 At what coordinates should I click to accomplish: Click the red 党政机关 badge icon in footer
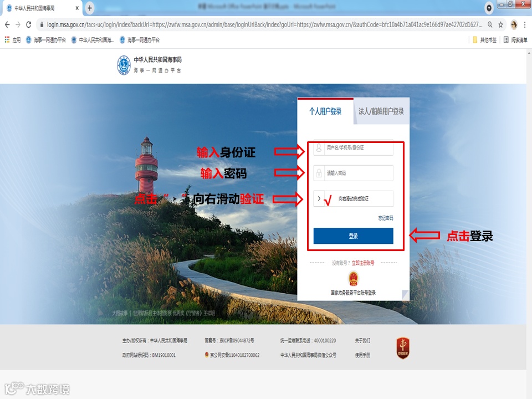(x=403, y=348)
